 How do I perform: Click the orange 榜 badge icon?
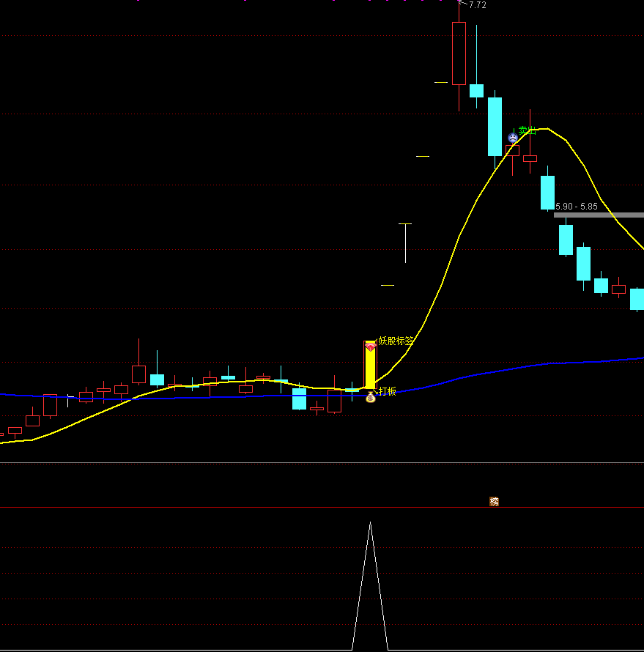pos(494,502)
